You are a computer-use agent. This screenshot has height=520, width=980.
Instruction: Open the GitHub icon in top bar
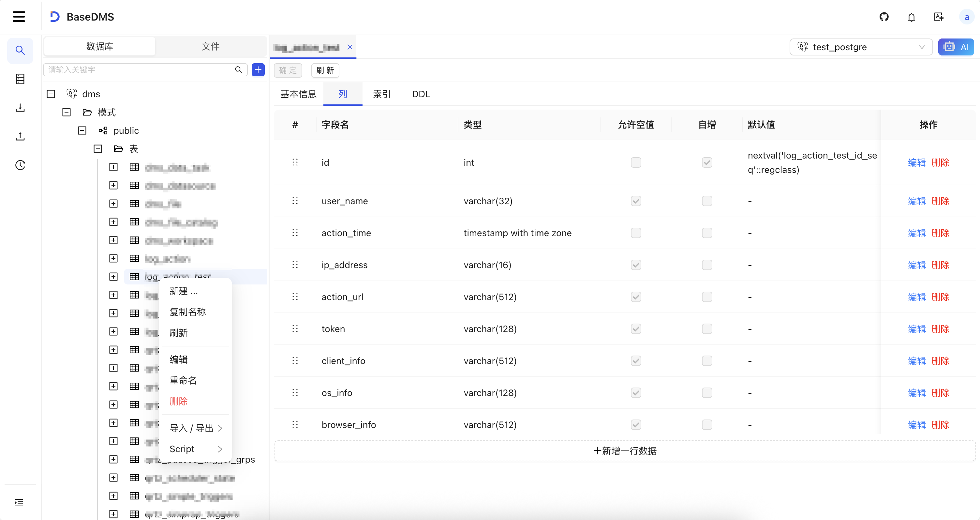tap(884, 17)
